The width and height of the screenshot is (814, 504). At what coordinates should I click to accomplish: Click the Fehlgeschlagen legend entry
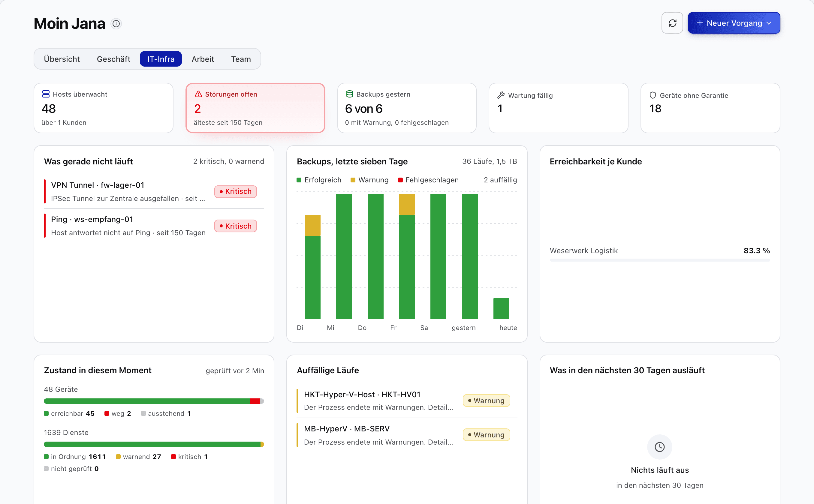tap(428, 180)
